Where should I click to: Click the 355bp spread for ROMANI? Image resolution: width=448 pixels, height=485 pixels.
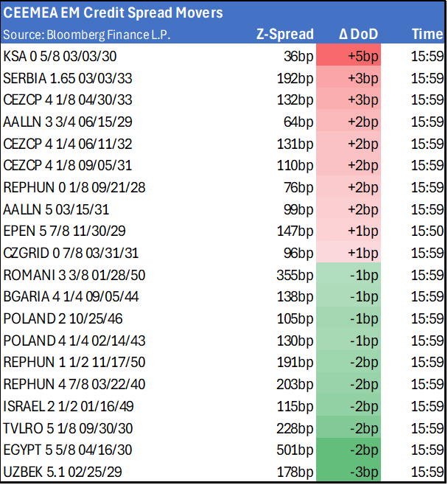coord(298,275)
